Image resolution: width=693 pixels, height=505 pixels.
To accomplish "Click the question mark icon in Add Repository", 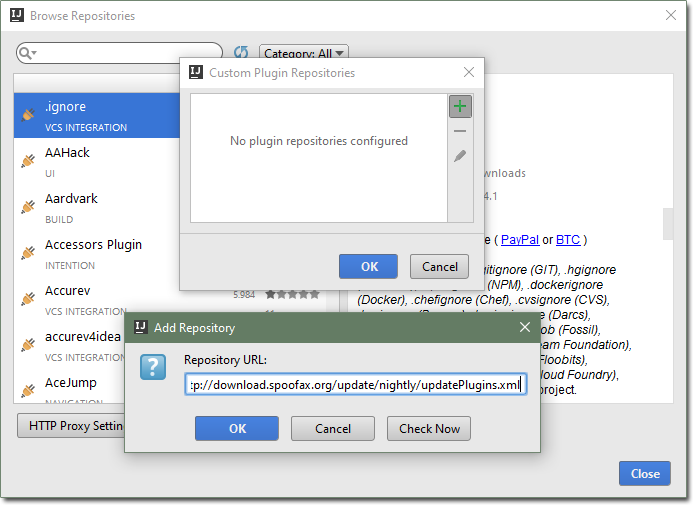I will pyautogui.click(x=153, y=367).
